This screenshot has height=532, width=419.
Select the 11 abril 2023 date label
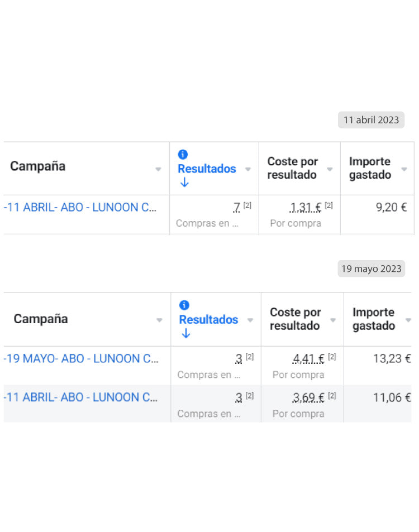[x=371, y=120]
